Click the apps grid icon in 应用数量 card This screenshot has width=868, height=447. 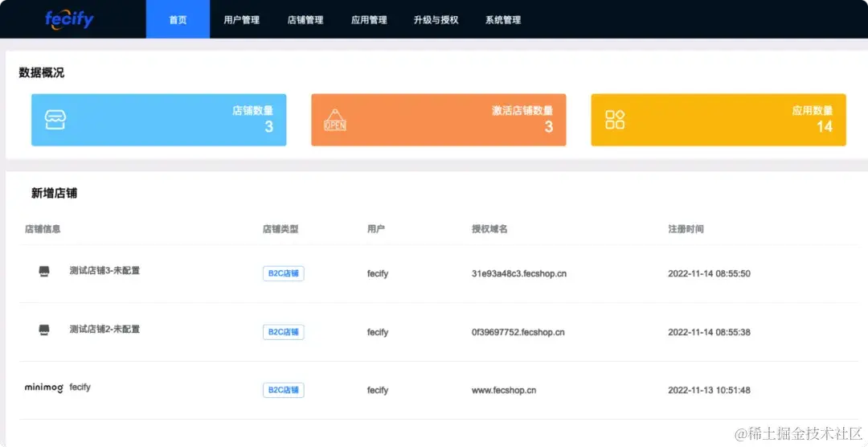(x=615, y=120)
